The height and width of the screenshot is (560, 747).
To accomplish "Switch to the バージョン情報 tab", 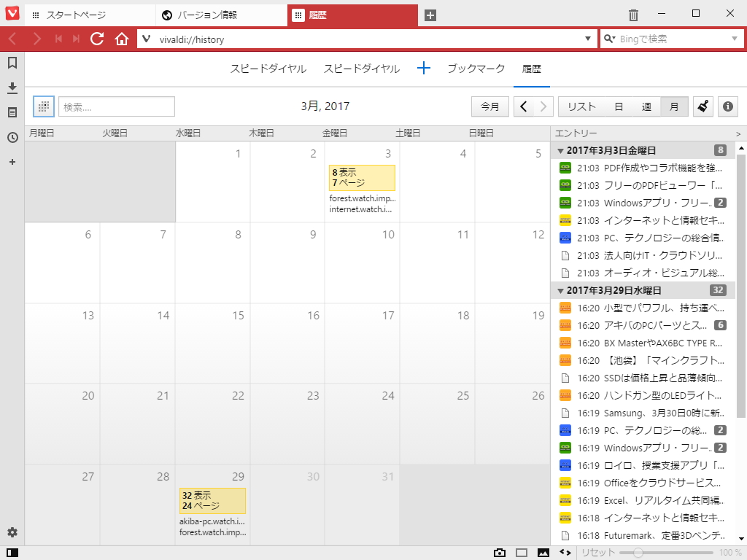I will 222,15.
